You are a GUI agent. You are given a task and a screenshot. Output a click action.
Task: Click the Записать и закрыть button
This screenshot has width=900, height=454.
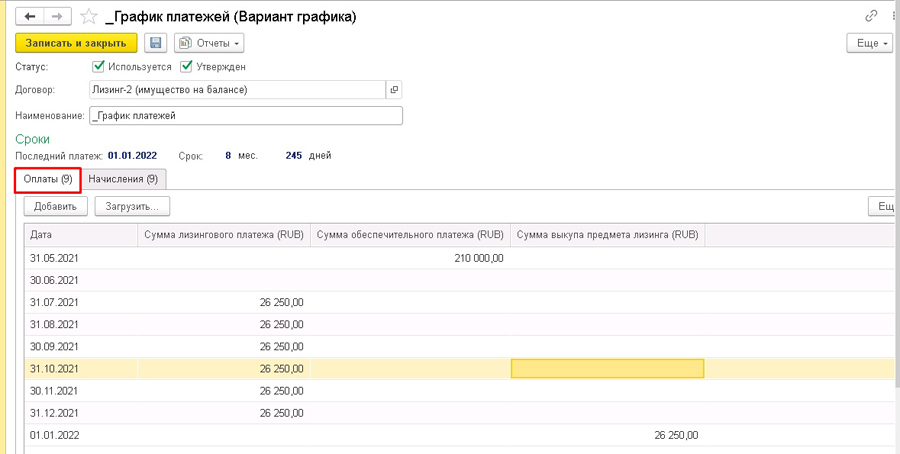click(x=76, y=43)
